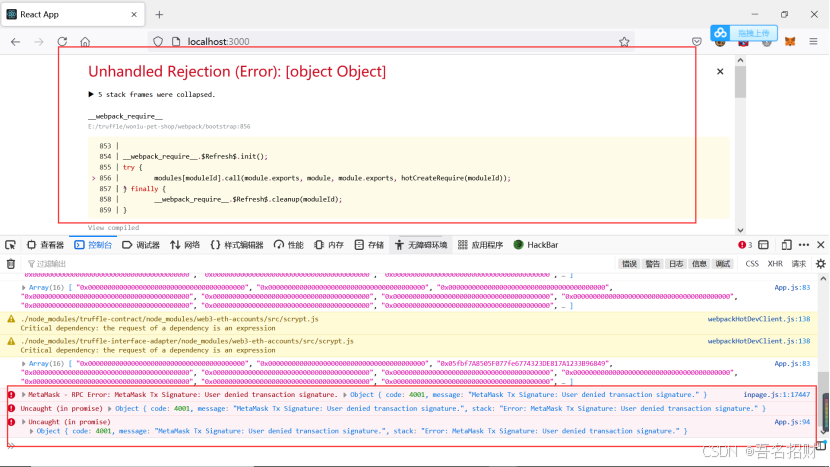Image resolution: width=830 pixels, height=467 pixels.
Task: Clear console output with trash icon
Action: point(11,264)
